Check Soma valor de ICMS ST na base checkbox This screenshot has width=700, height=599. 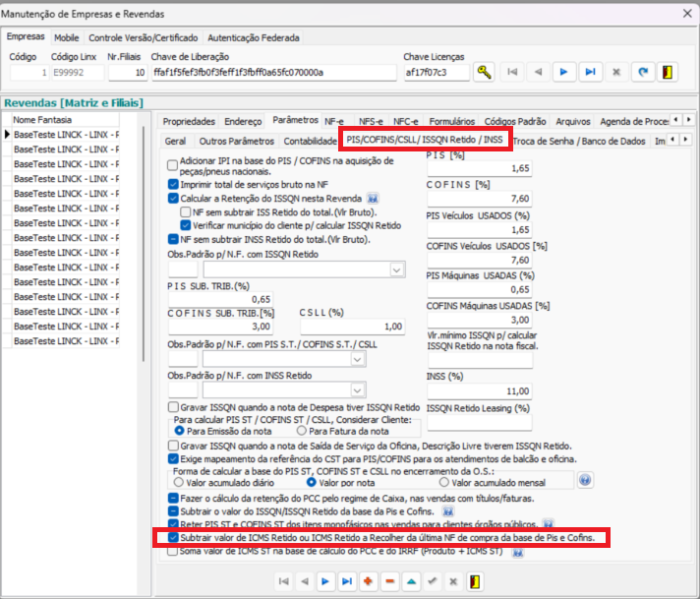tap(172, 551)
